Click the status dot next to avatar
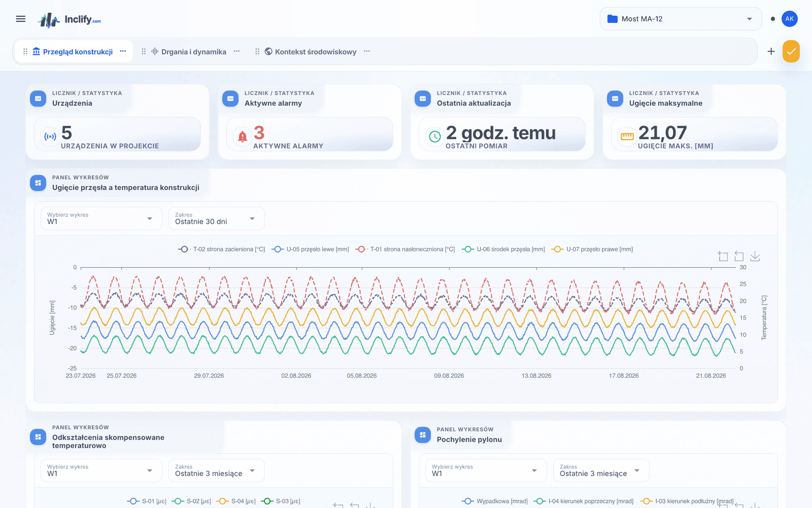This screenshot has height=508, width=812. [x=772, y=19]
